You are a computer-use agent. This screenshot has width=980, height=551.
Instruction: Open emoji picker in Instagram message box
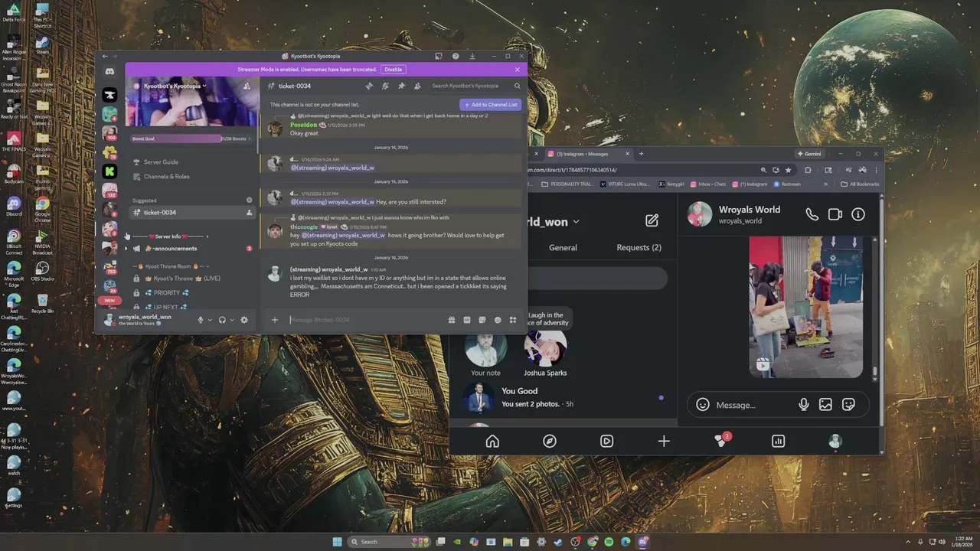[x=703, y=405]
